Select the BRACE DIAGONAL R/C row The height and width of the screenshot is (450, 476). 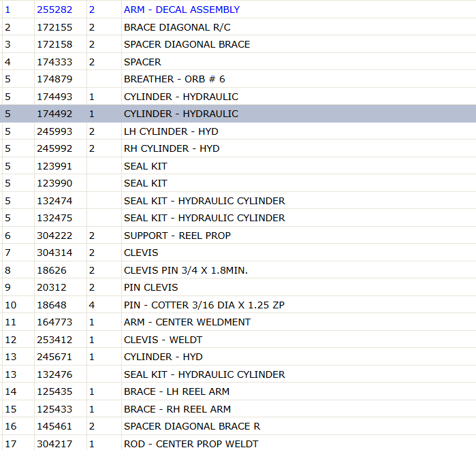(x=238, y=27)
